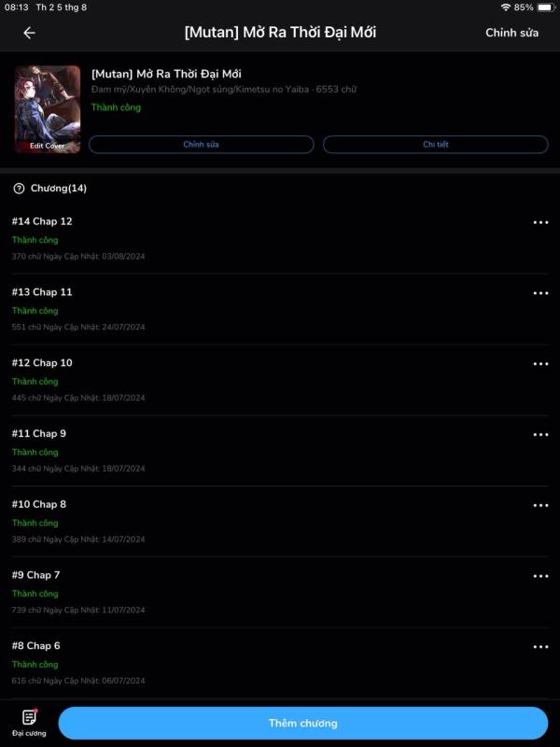Open more options for Chap 6
Image resolution: width=560 pixels, height=747 pixels.
(540, 647)
